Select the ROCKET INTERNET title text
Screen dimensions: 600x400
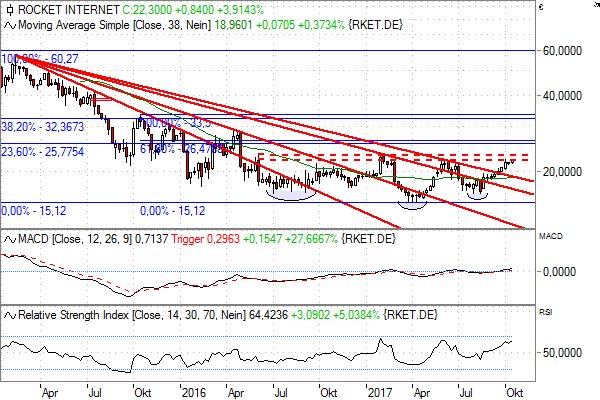pos(68,10)
